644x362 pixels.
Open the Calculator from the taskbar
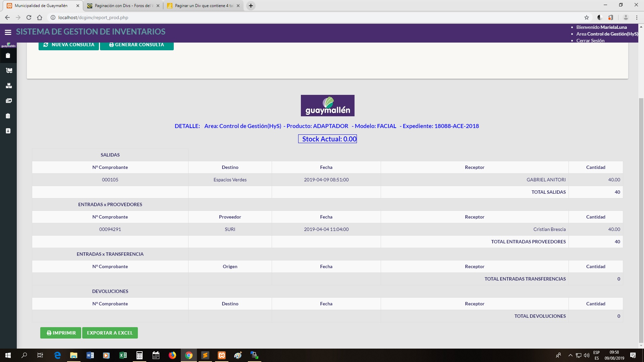click(x=139, y=355)
